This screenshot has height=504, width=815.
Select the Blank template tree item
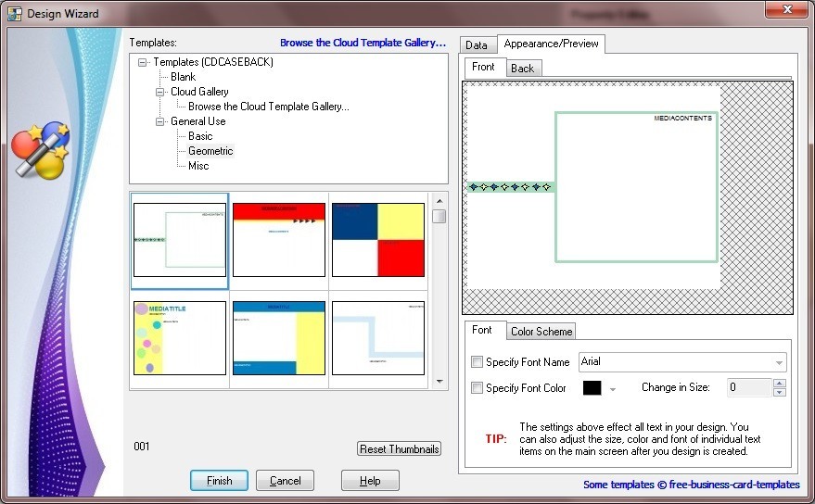(183, 77)
